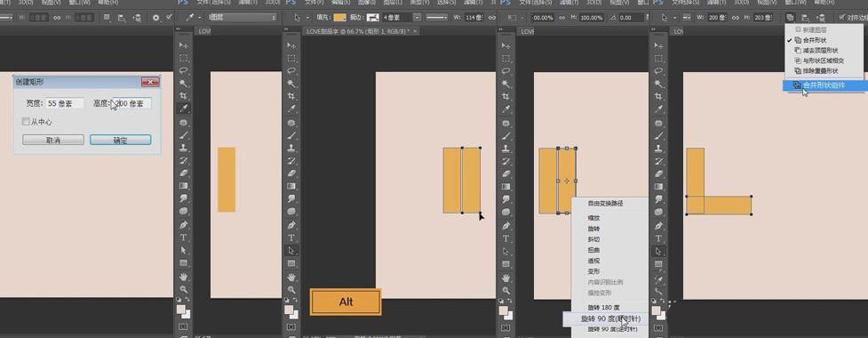Choose Eraser tool in toolbar beside transform context menu

pyautogui.click(x=506, y=173)
